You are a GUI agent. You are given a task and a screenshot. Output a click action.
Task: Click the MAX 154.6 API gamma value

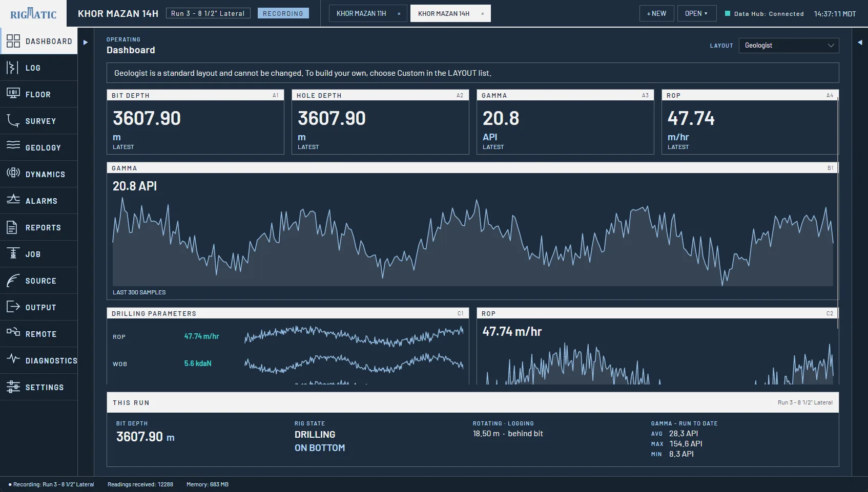(x=686, y=444)
